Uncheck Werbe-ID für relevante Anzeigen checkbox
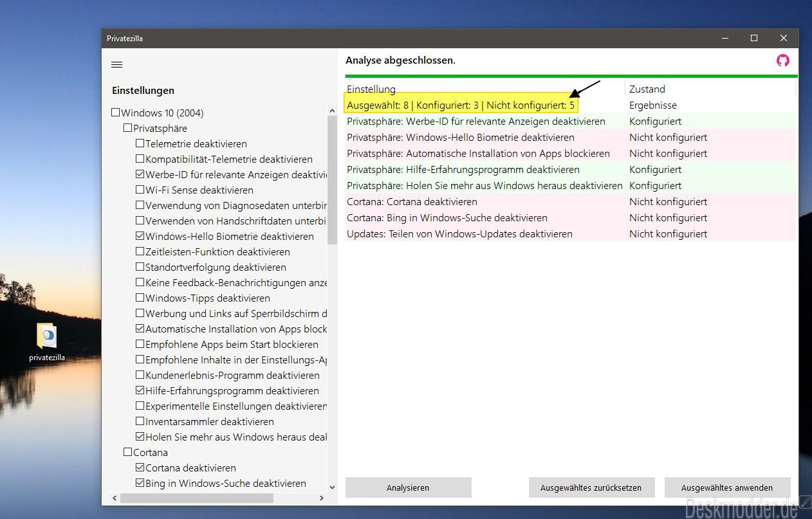 pos(140,174)
